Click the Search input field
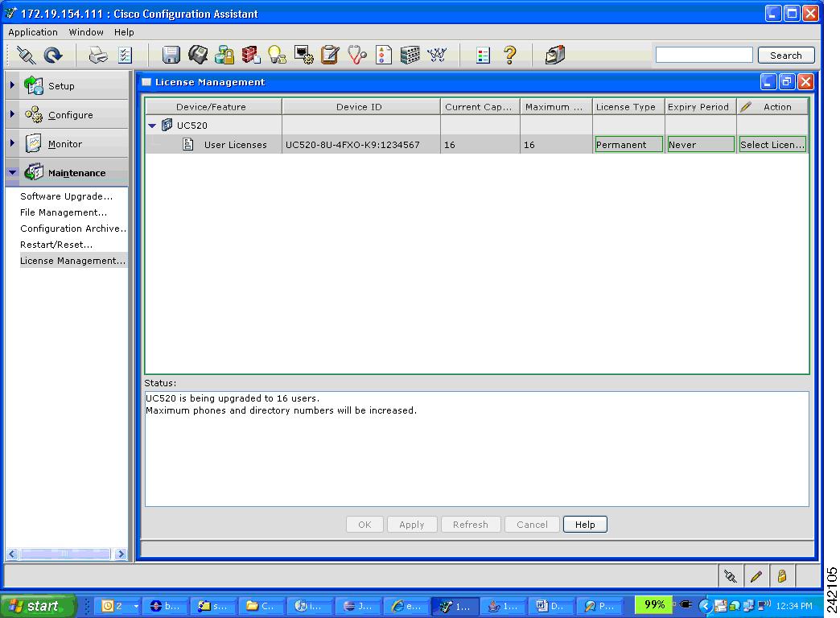840x618 pixels. coord(703,55)
